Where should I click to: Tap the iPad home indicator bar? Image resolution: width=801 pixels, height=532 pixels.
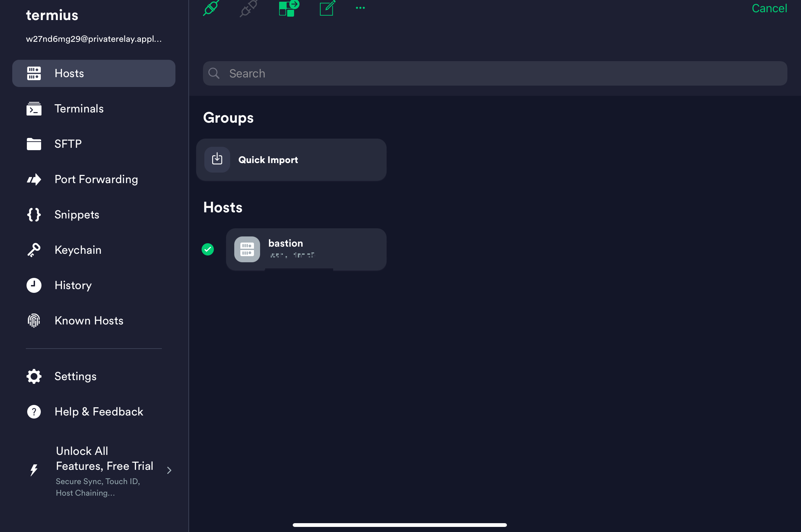point(400,525)
